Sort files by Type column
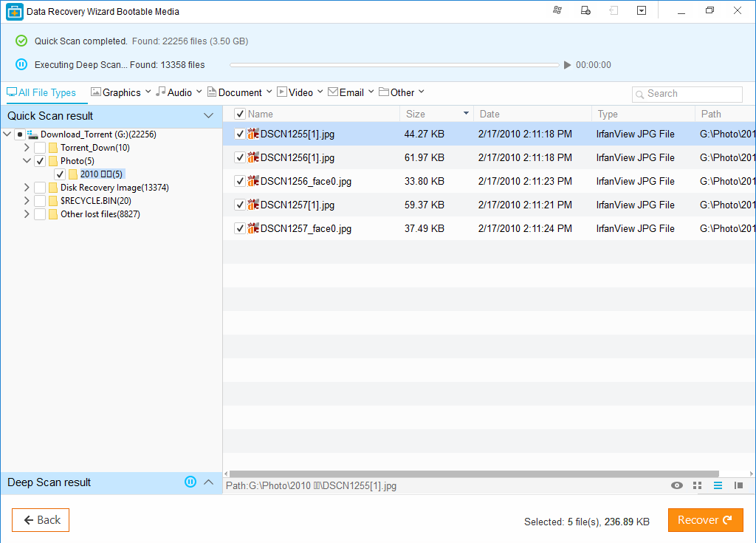Image resolution: width=756 pixels, height=543 pixels. [644, 114]
